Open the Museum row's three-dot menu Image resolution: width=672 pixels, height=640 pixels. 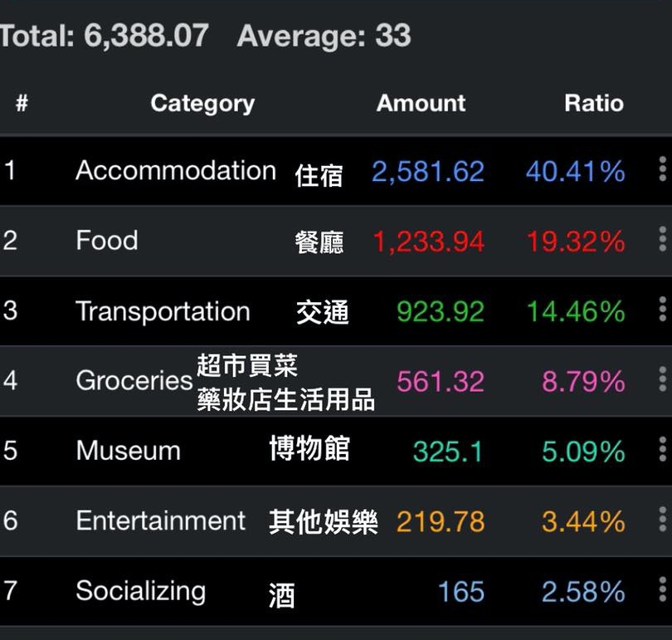click(662, 449)
